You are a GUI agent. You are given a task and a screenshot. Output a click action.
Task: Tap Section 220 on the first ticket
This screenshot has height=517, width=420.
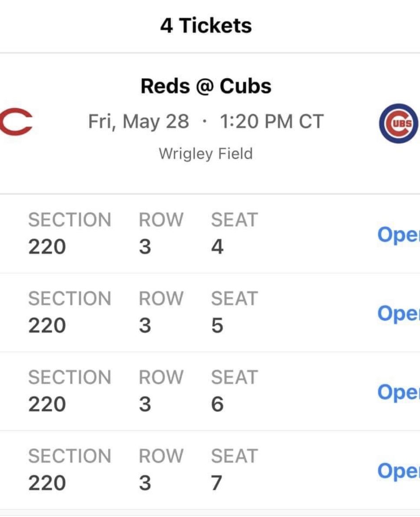coord(47,247)
